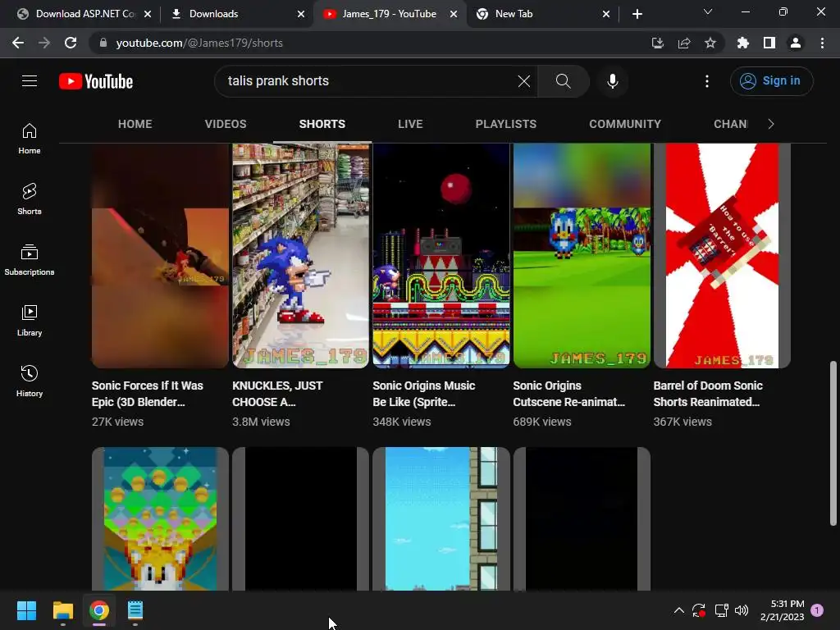
Task: Start voice search with microphone
Action: click(x=612, y=81)
